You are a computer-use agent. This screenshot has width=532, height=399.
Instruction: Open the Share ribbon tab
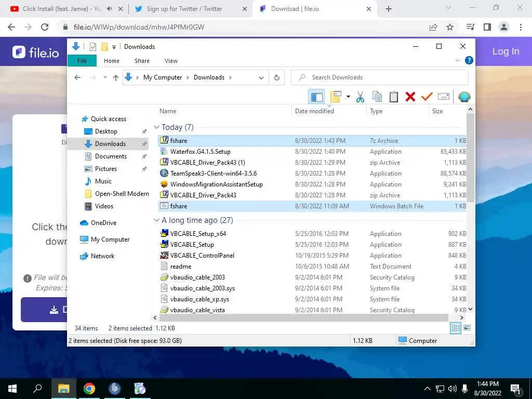pos(142,61)
